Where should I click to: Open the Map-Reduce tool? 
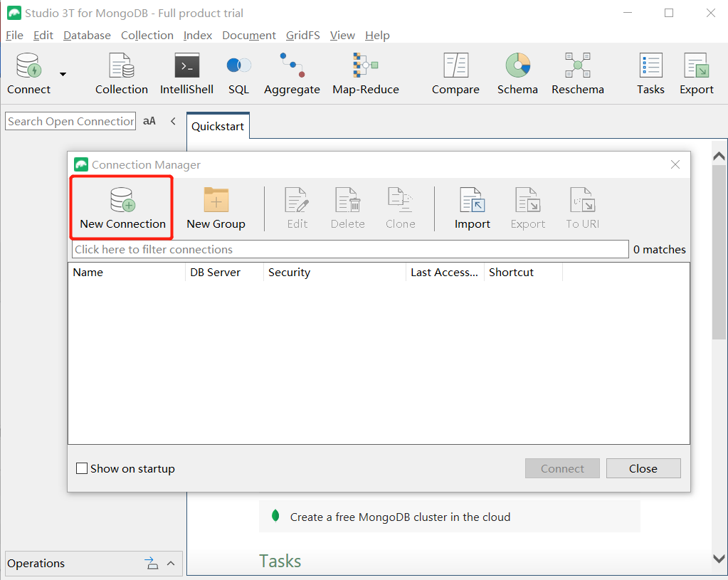tap(365, 74)
